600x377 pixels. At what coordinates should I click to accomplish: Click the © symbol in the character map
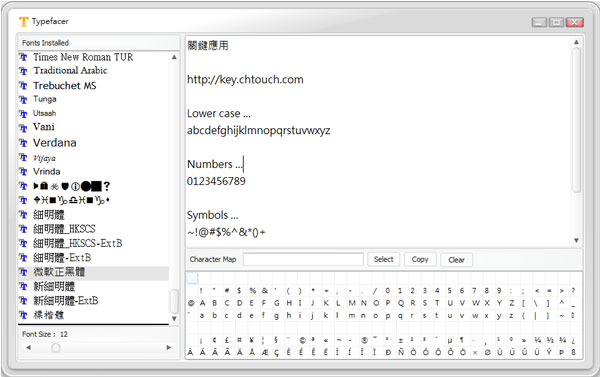coord(302,340)
